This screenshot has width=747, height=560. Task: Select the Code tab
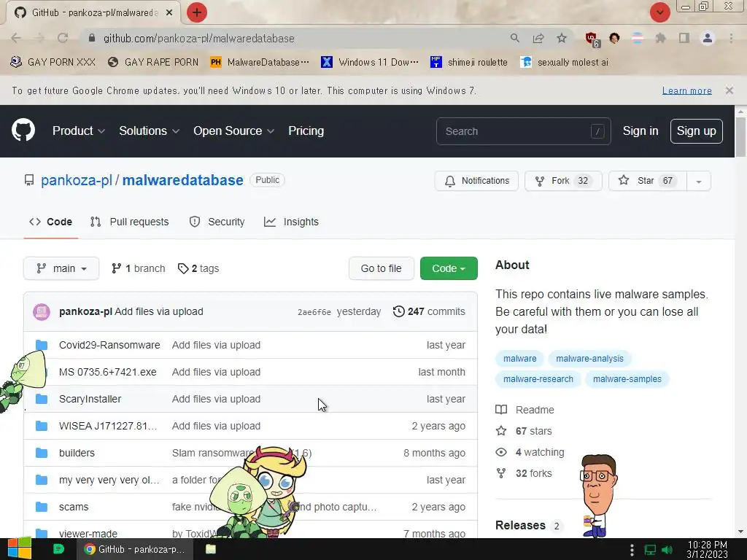tap(50, 222)
